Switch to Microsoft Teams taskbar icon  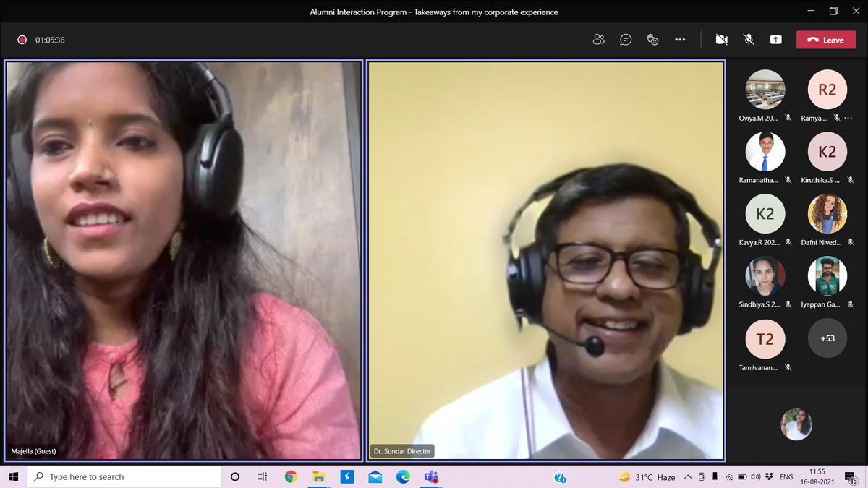431,477
